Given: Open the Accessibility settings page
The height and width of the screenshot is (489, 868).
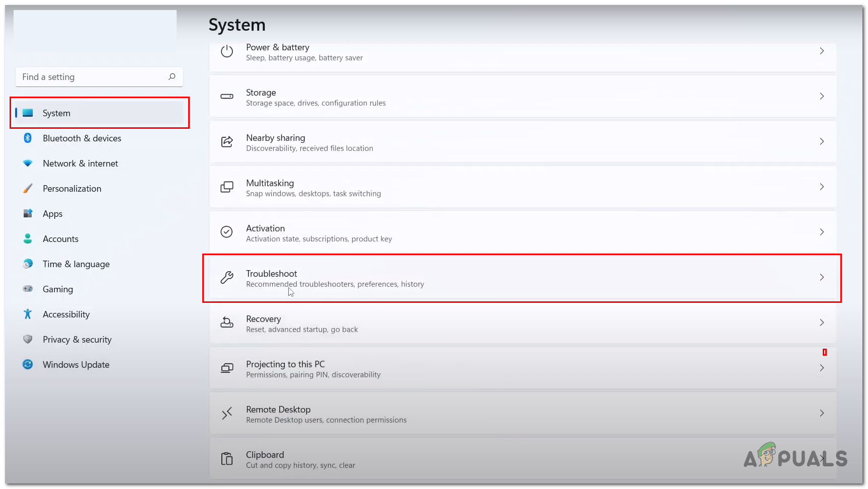Looking at the screenshot, I should 66,314.
